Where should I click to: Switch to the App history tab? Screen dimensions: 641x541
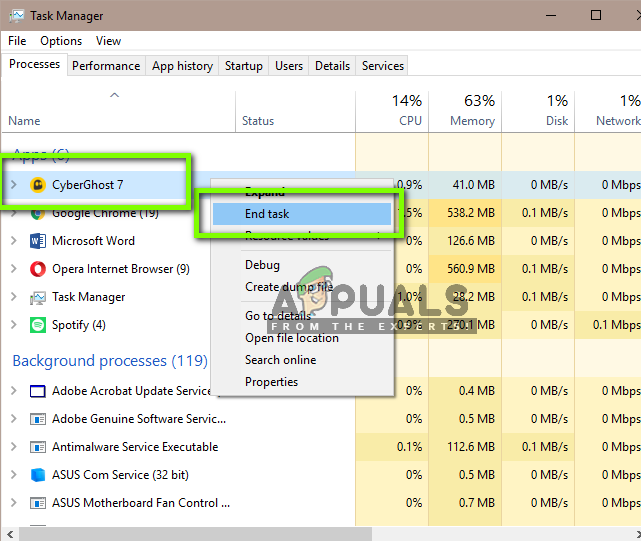(182, 66)
